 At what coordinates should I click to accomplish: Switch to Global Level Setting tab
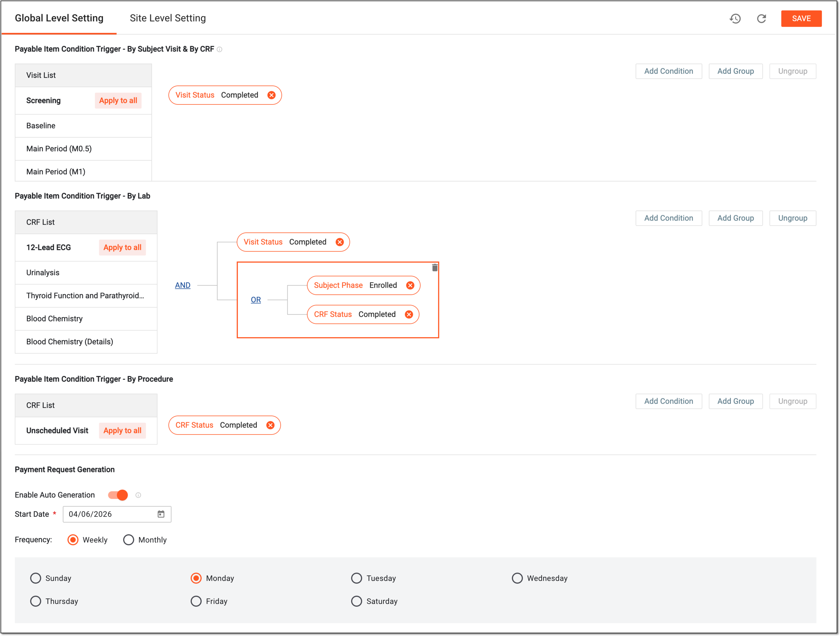(59, 18)
